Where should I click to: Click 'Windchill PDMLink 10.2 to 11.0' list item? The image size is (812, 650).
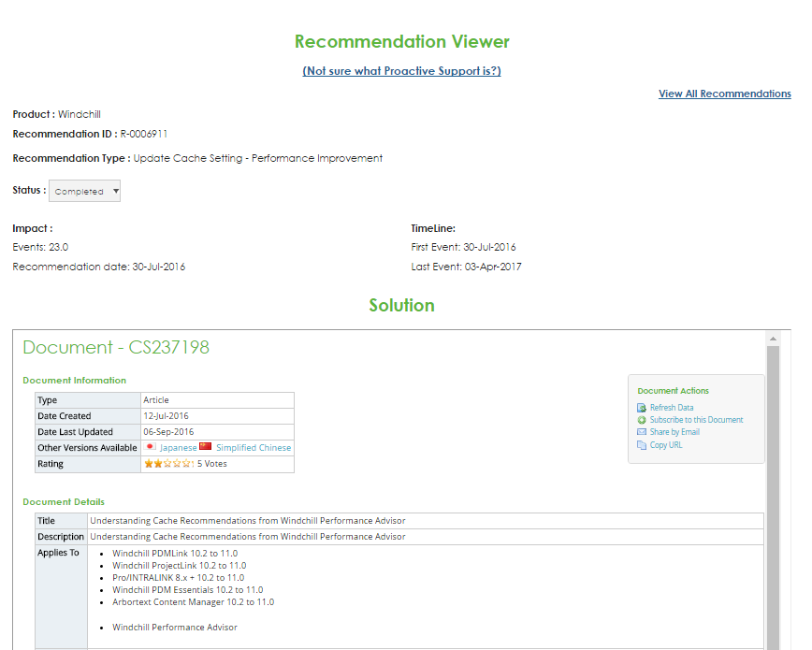[175, 553]
